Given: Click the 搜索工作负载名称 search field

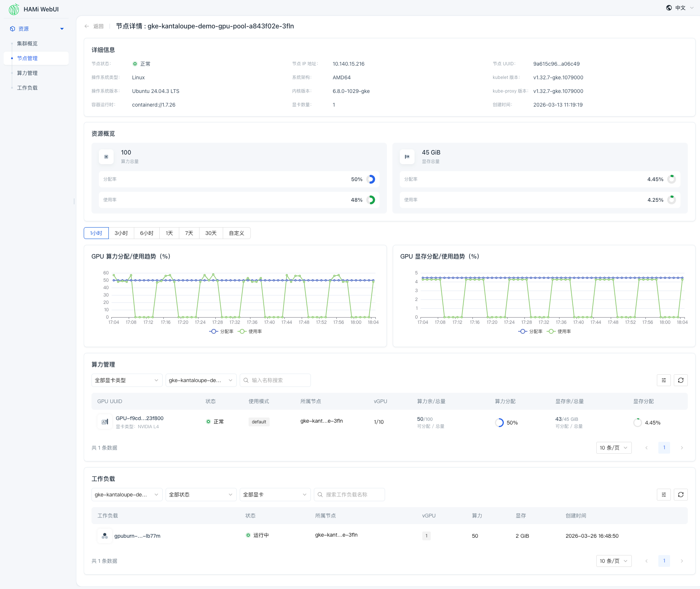Looking at the screenshot, I should pos(349,495).
